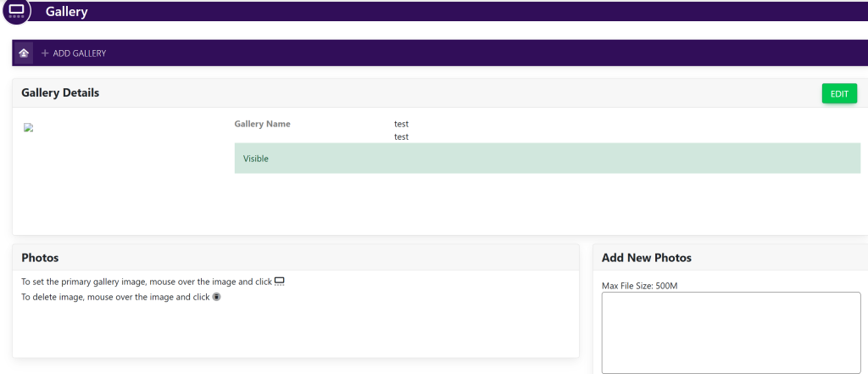Select the broken gallery image thumbnail
This screenshot has height=374, width=868.
pos(28,128)
